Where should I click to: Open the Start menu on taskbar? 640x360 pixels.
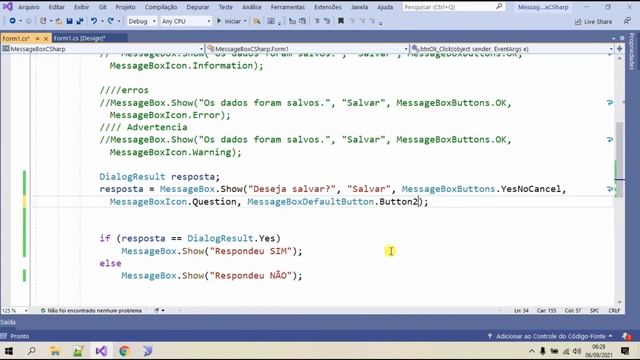click(8, 351)
